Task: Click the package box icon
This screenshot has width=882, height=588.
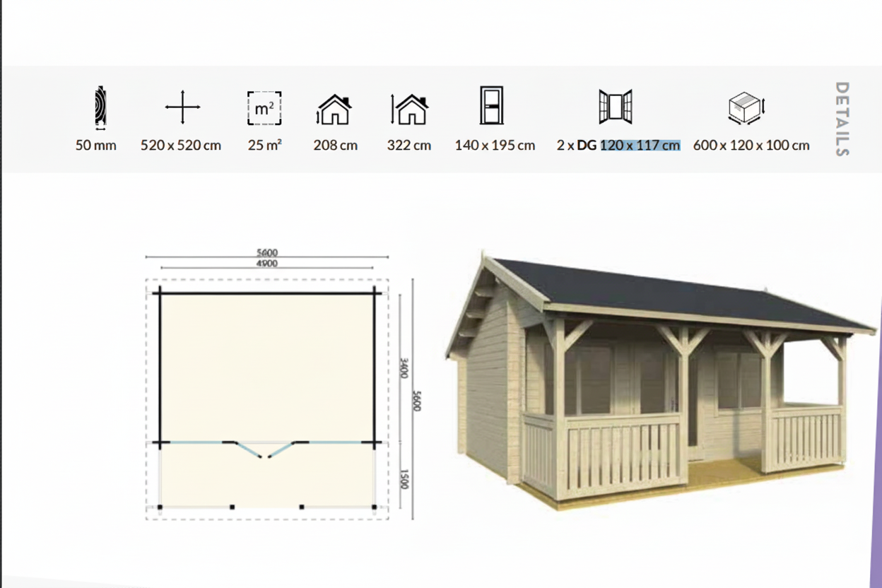Action: click(x=746, y=108)
